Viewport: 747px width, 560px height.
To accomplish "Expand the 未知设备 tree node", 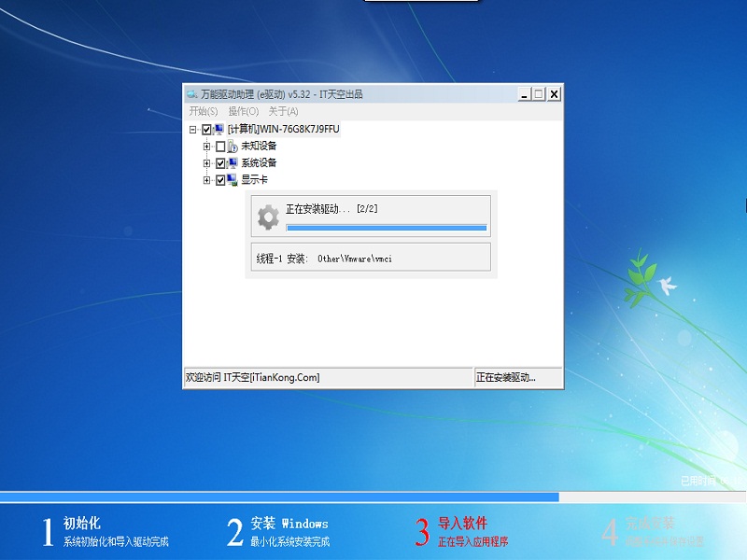I will click(x=207, y=147).
